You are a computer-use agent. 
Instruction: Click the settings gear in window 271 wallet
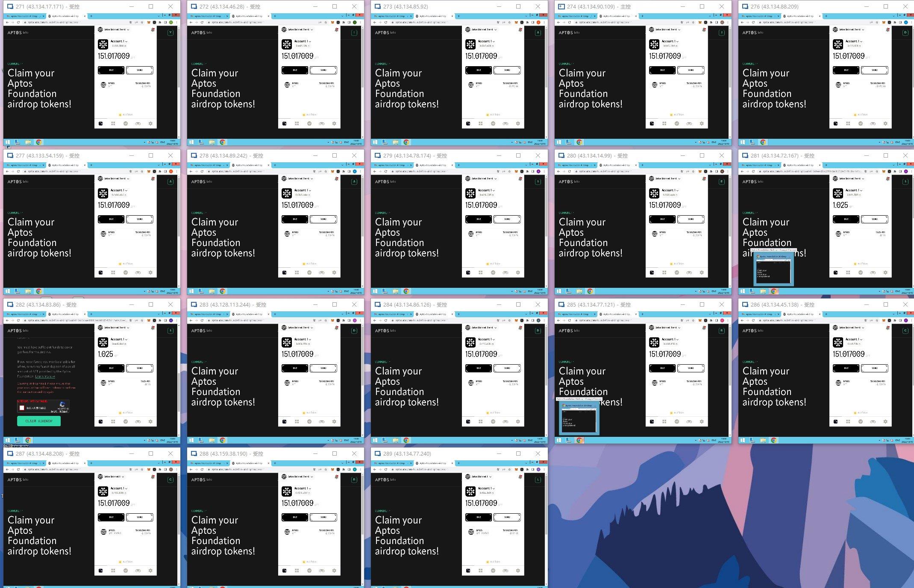(x=150, y=124)
